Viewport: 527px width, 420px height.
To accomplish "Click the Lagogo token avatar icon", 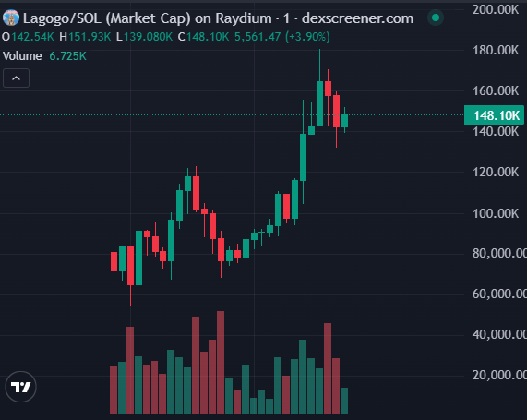I will click(x=11, y=18).
